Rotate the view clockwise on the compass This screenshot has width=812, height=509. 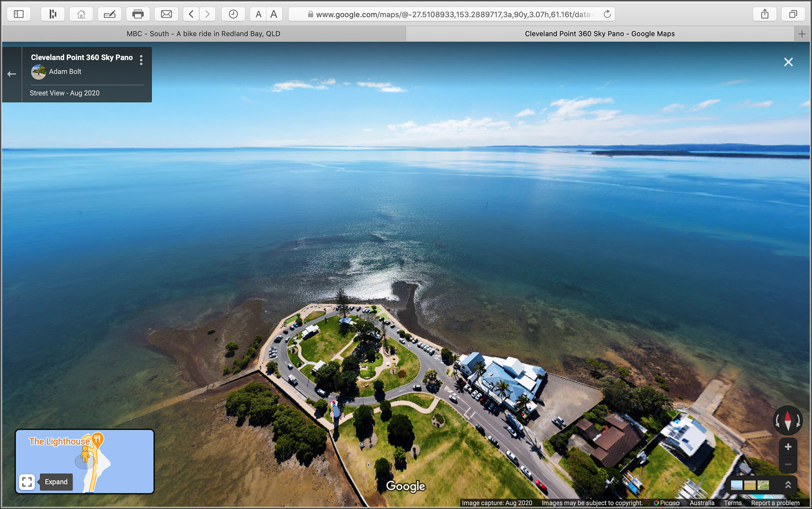pyautogui.click(x=799, y=421)
